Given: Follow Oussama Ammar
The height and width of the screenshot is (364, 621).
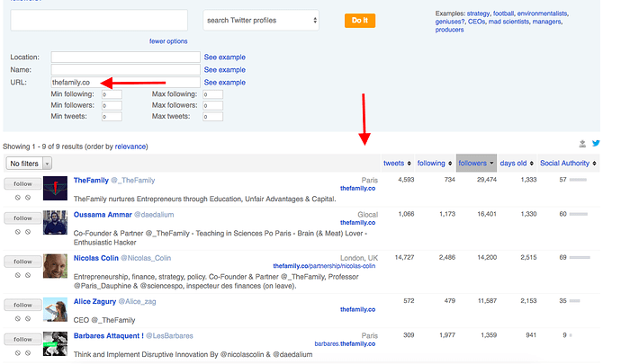Looking at the screenshot, I should point(22,218).
